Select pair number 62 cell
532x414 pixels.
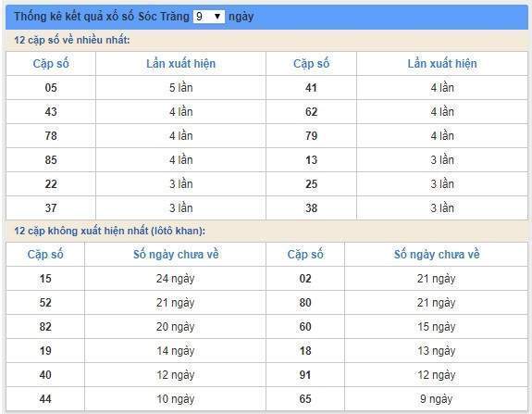coord(311,112)
